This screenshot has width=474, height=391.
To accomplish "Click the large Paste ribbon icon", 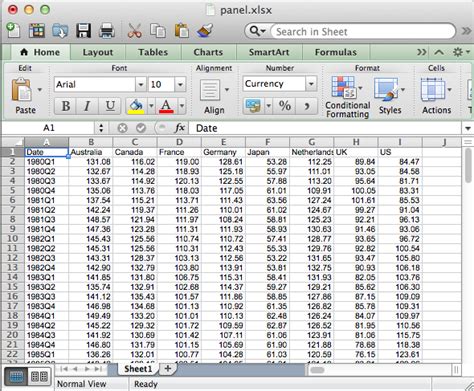I will click(22, 90).
